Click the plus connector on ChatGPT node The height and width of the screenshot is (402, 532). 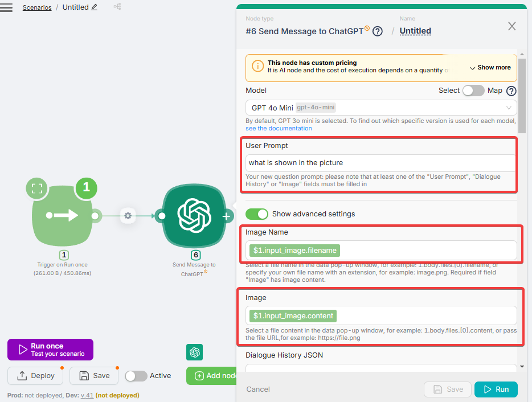point(227,216)
